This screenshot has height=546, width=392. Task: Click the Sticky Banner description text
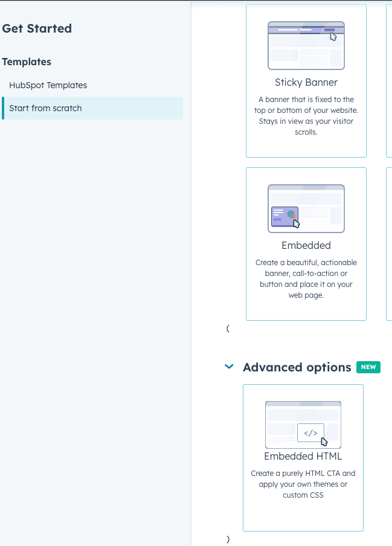coord(306,115)
